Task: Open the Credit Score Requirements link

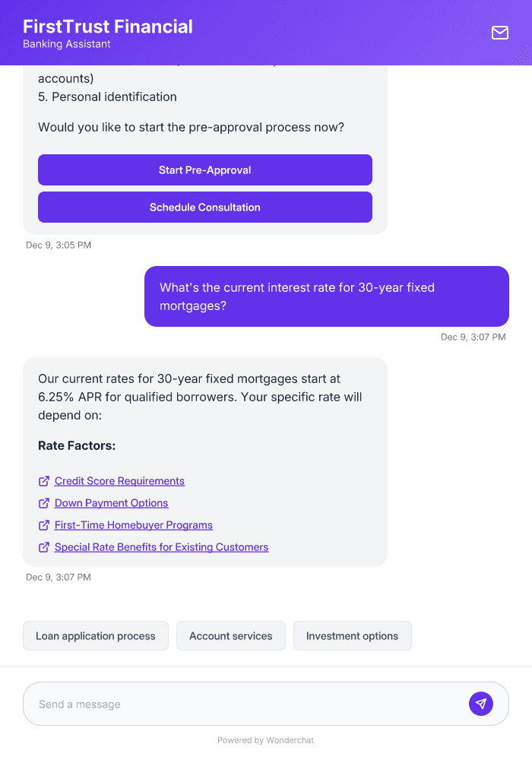Action: point(119,481)
